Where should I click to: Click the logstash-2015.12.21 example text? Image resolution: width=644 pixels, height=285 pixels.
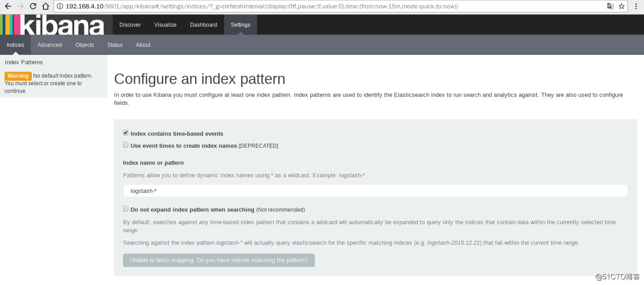pos(453,243)
